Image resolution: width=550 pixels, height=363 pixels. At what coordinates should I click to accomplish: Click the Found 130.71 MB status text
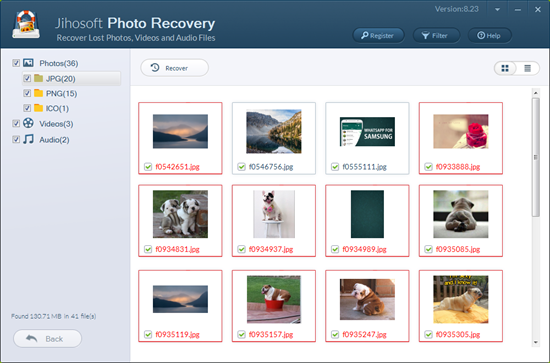pyautogui.click(x=53, y=316)
